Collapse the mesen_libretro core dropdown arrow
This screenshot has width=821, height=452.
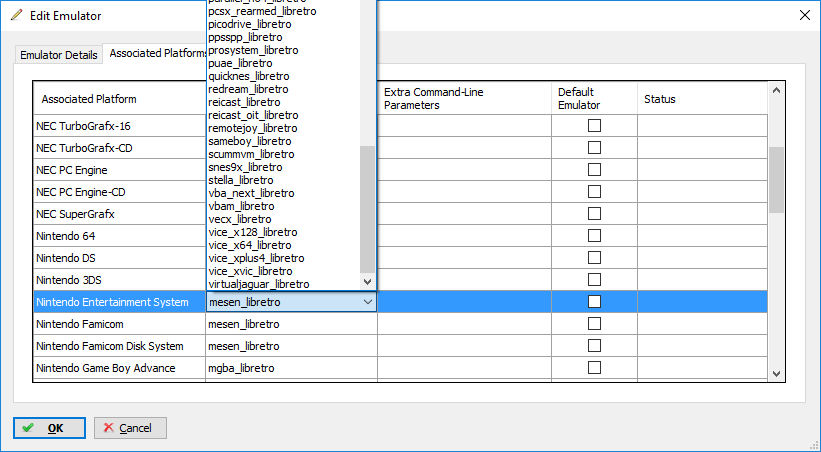point(368,302)
